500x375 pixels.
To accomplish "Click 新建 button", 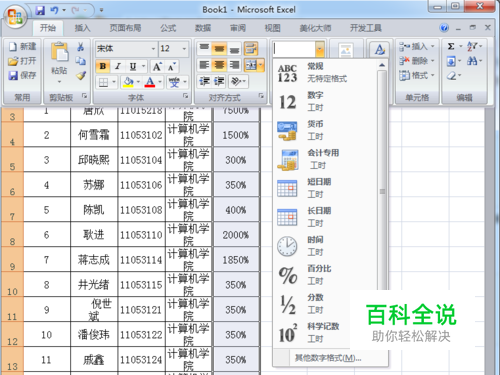I will coord(22,46).
